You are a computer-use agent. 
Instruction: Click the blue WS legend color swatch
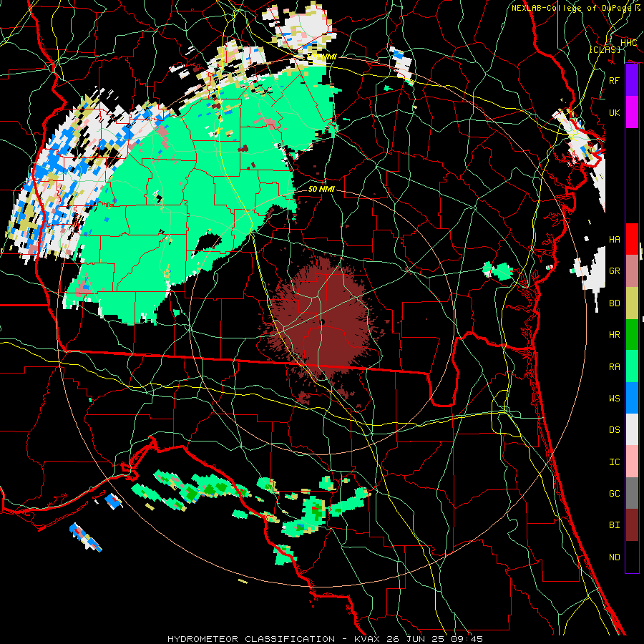pyautogui.click(x=632, y=398)
